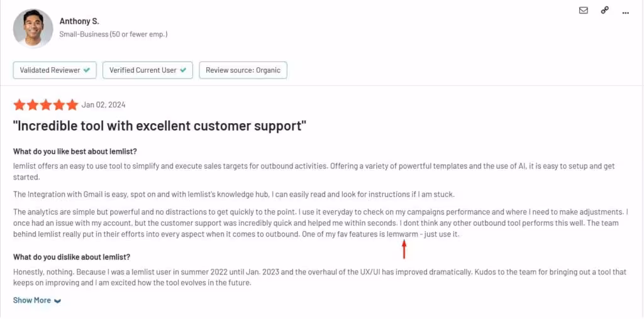
Task: Click the Validated Reviewer green checkmark
Action: [87, 70]
